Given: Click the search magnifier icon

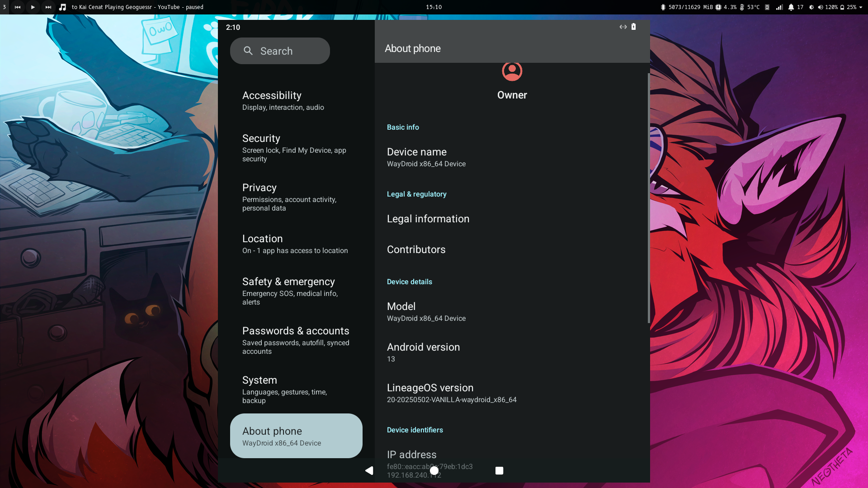Looking at the screenshot, I should click(x=248, y=51).
